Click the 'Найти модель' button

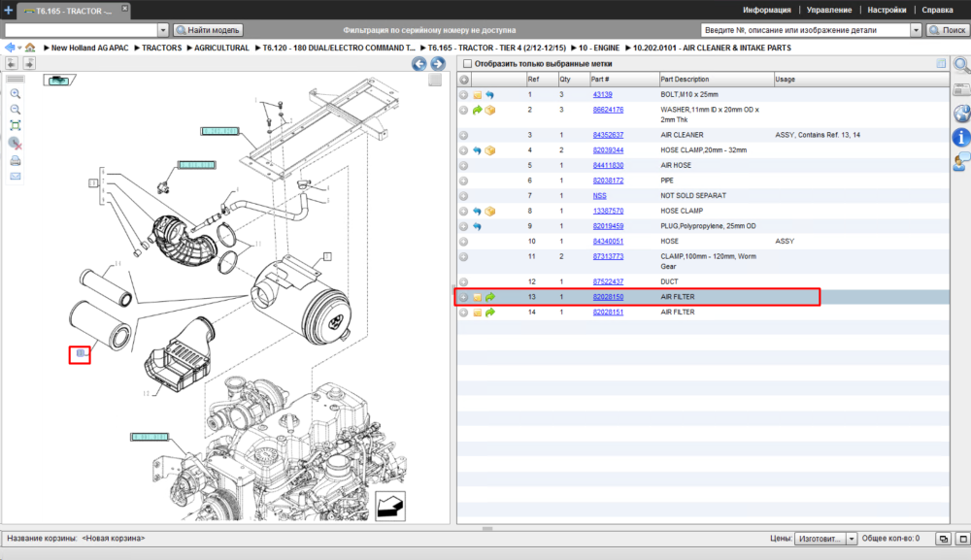point(208,30)
